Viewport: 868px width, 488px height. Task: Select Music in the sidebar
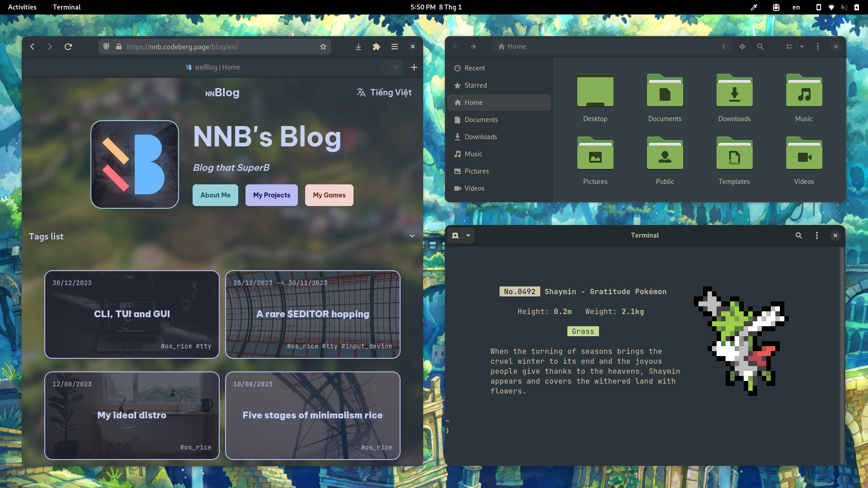(499, 154)
